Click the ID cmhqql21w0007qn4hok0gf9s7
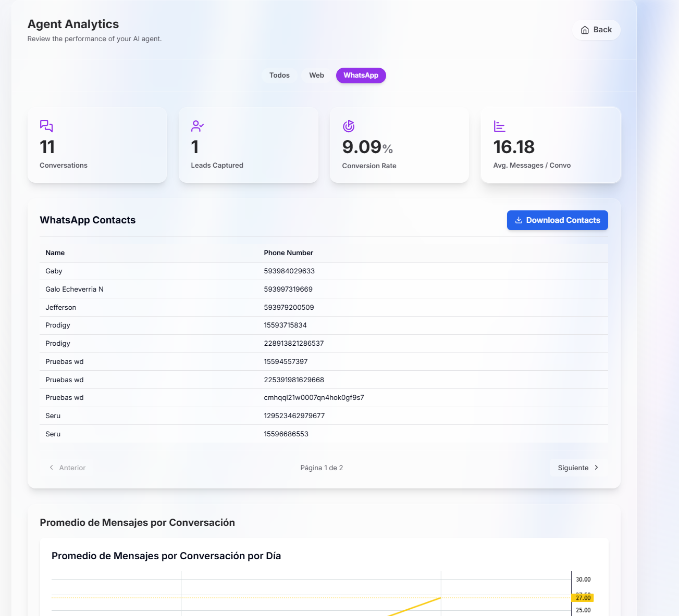This screenshot has width=679, height=616. pos(314,397)
